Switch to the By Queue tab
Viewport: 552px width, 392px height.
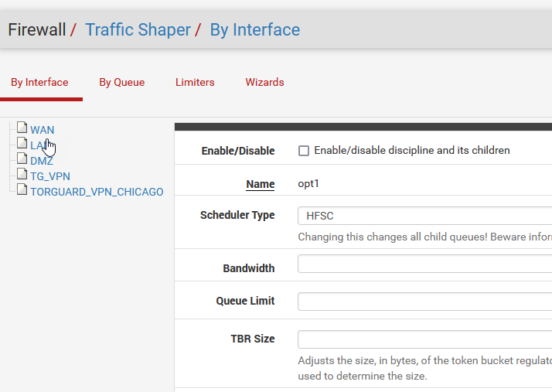(121, 82)
